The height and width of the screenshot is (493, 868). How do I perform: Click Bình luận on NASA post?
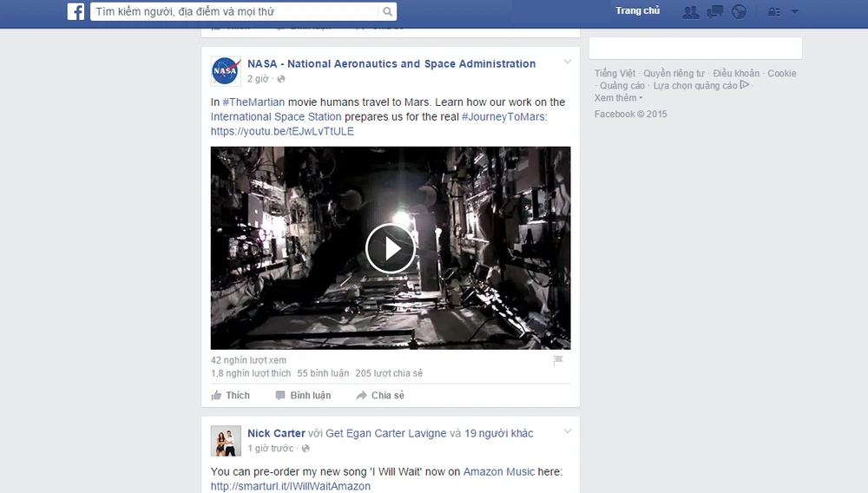303,395
